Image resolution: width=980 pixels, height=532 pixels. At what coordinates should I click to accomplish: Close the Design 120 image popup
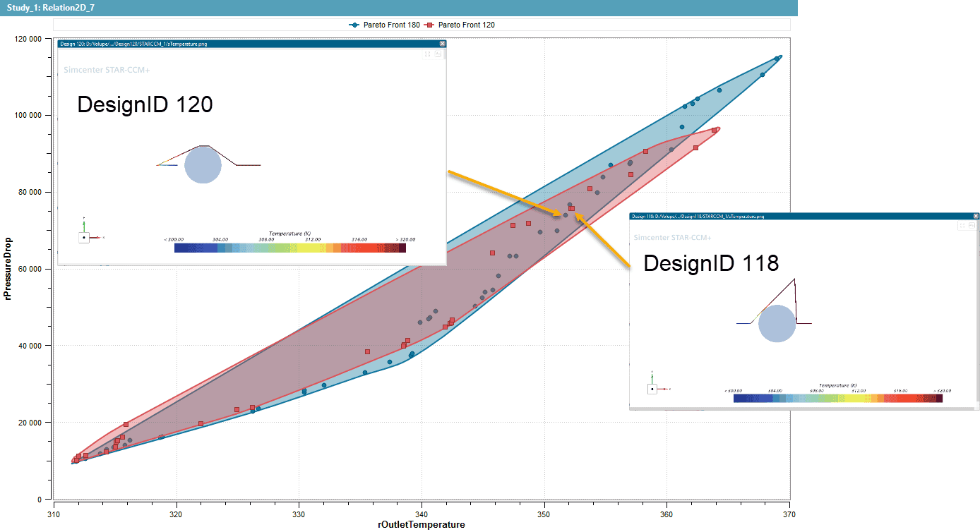442,44
